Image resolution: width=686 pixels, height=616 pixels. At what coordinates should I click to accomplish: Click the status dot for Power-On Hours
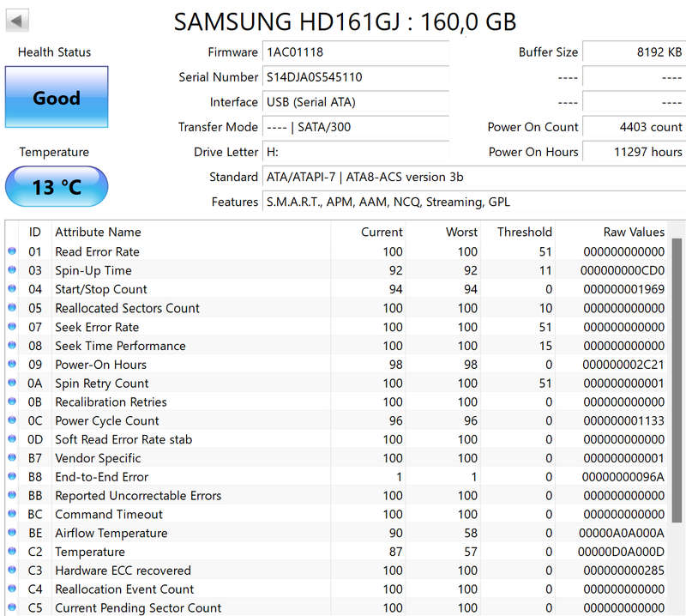(12, 365)
